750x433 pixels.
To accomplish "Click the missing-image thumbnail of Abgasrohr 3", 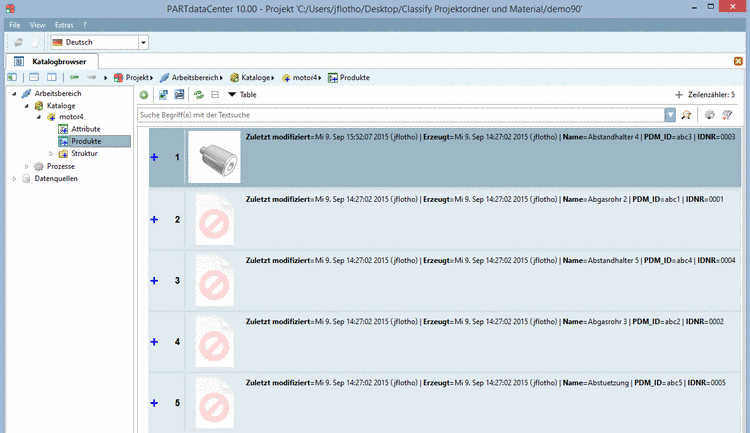I will click(214, 343).
